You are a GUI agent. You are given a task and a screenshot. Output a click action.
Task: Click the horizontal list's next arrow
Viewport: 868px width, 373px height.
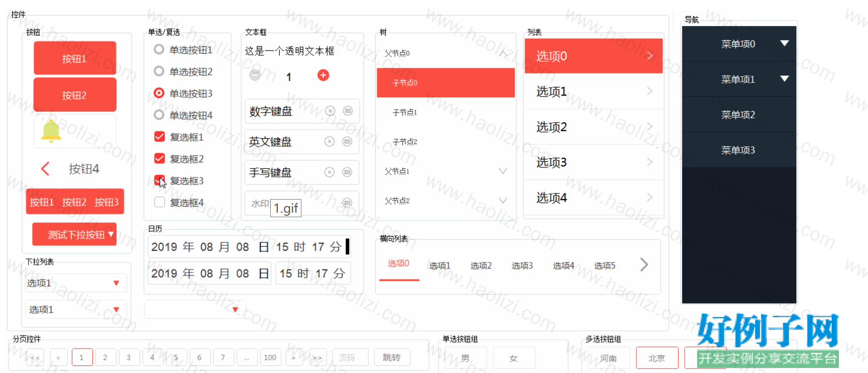tap(644, 264)
